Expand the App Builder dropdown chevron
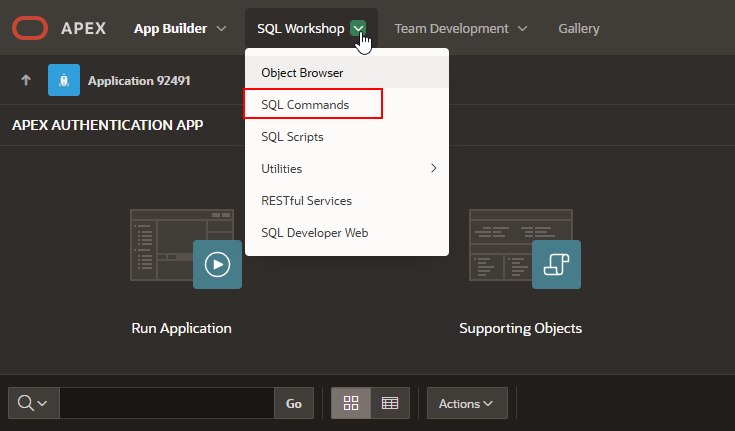The width and height of the screenshot is (735, 431). pos(221,29)
